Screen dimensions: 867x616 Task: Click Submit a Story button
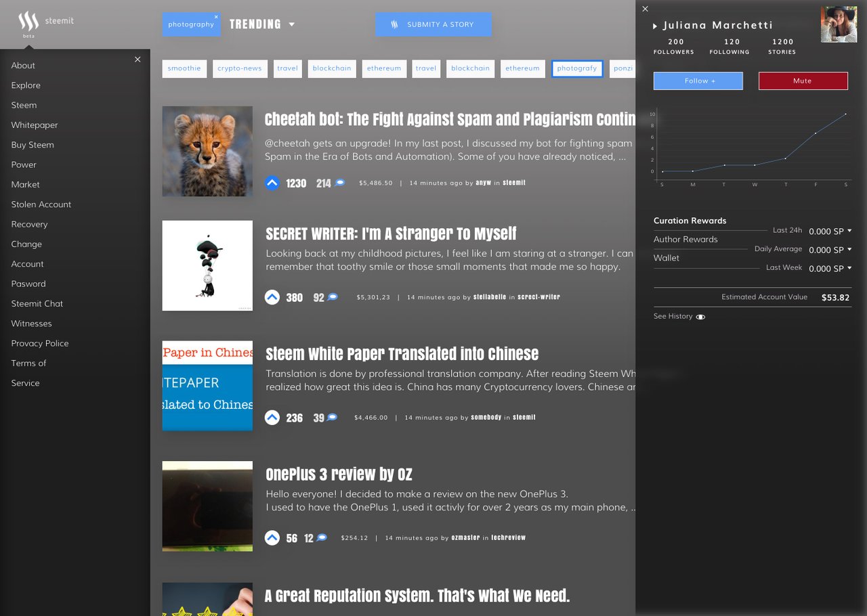433,24
